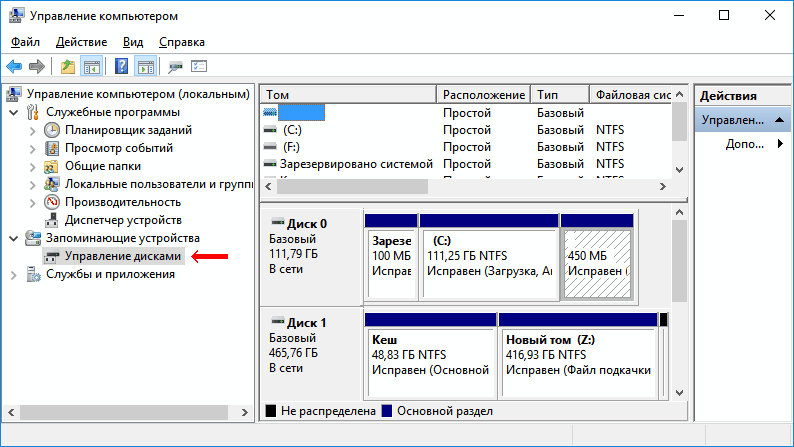
Task: Click the Connect/refresh disk toolbar icon
Action: point(175,66)
